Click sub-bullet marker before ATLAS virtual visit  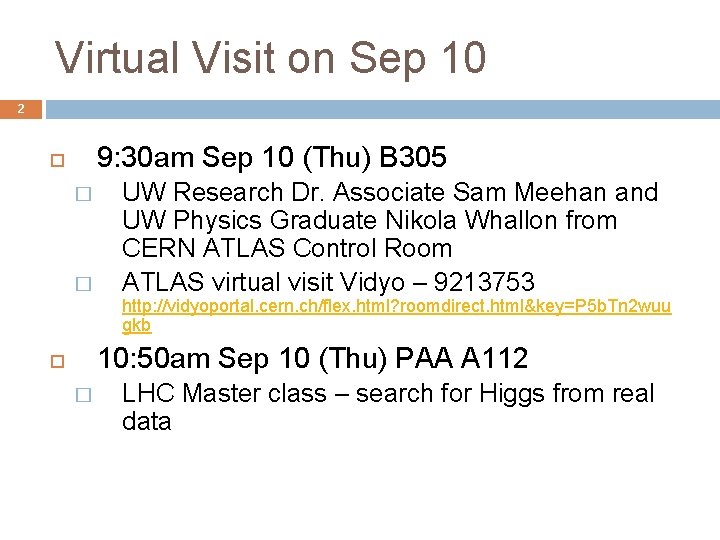[83, 282]
